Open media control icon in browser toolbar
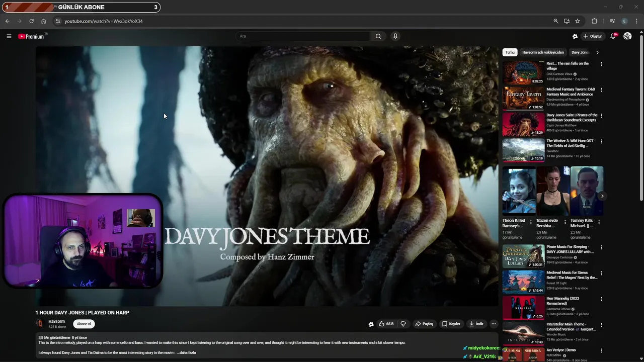 click(612, 21)
